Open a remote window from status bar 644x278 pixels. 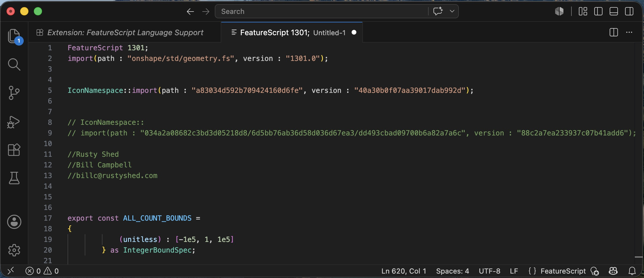[11, 271]
